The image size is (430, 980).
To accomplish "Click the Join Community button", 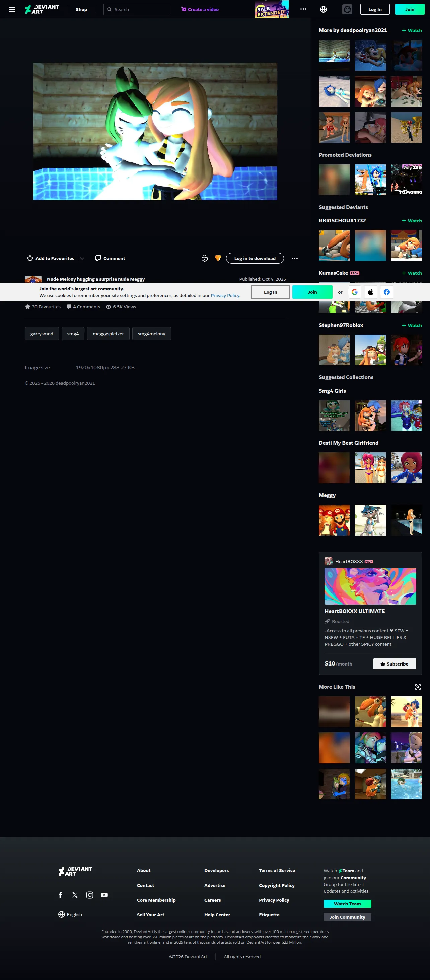I will click(x=347, y=917).
